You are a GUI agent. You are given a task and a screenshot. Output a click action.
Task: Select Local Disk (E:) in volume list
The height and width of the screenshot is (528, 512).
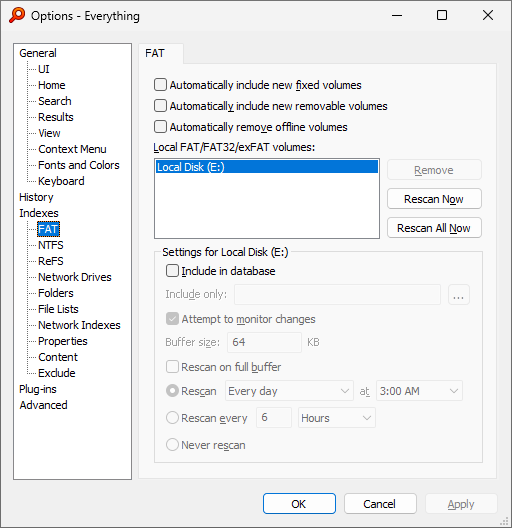267,167
